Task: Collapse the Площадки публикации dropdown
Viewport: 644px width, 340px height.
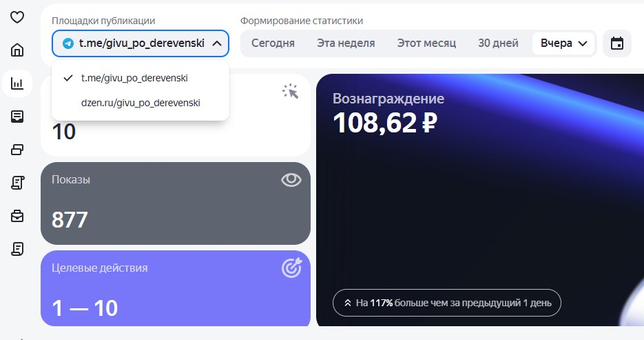Action: (217, 43)
